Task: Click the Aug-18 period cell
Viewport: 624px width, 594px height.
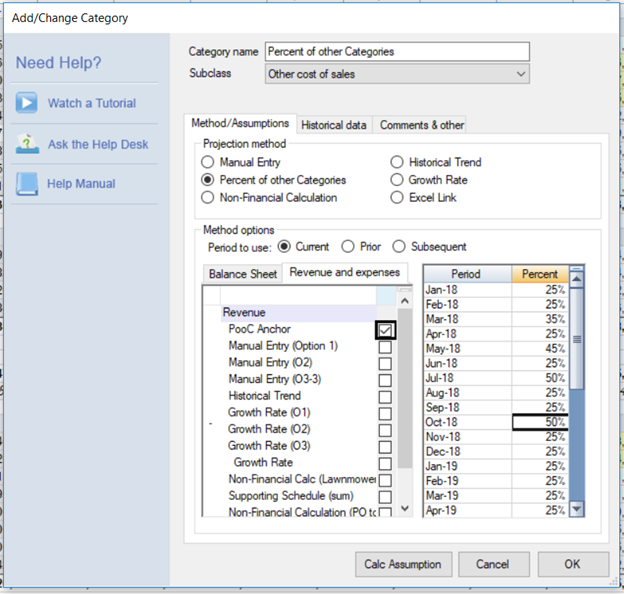Action: point(468,393)
